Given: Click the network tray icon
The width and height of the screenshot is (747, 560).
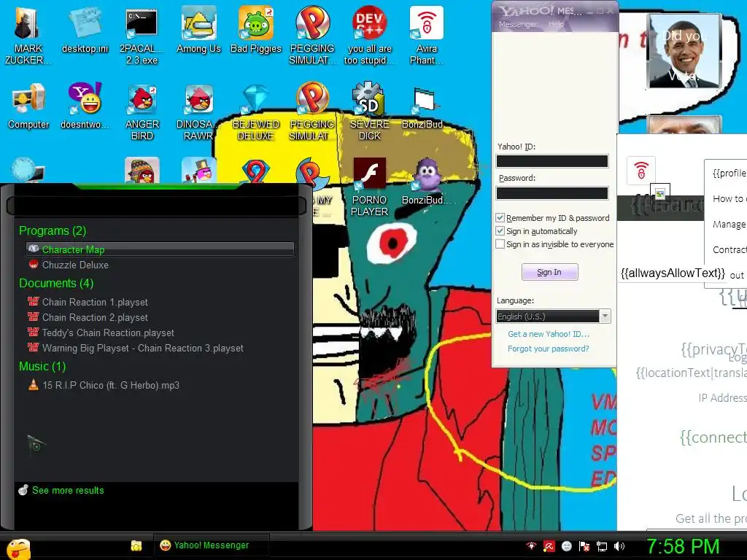Looking at the screenshot, I should pos(602,546).
